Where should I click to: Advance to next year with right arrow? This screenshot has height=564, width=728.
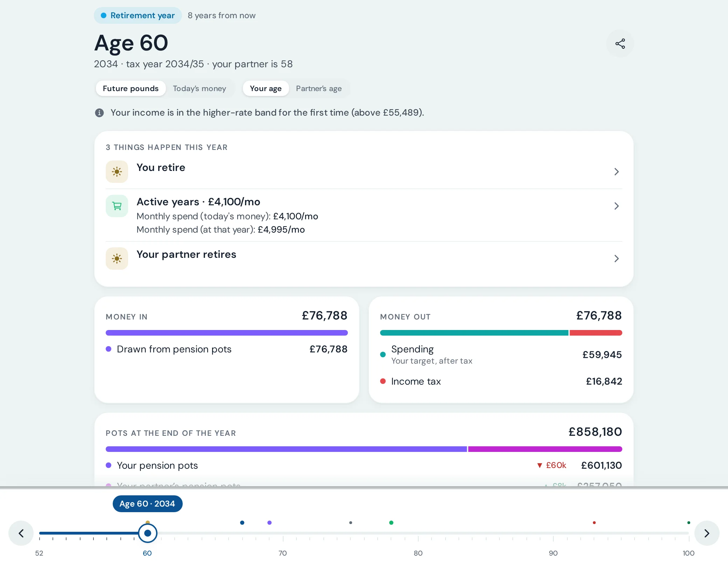click(707, 533)
